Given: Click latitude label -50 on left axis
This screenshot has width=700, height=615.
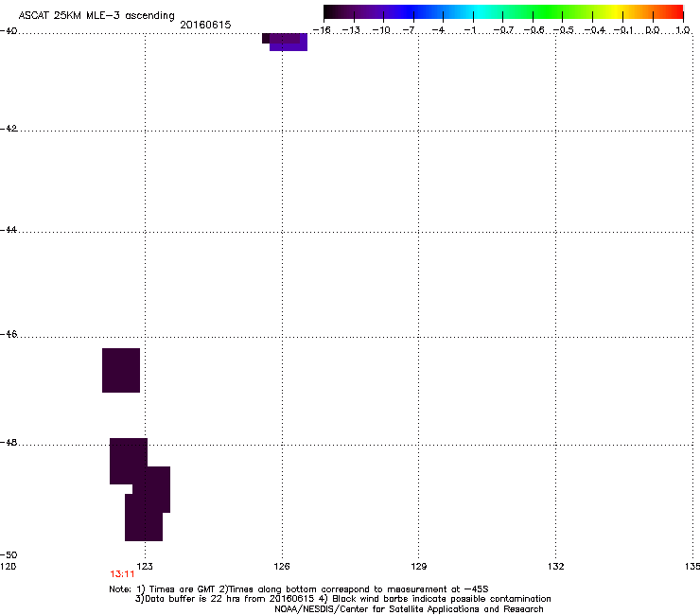Looking at the screenshot, I should [x=9, y=555].
